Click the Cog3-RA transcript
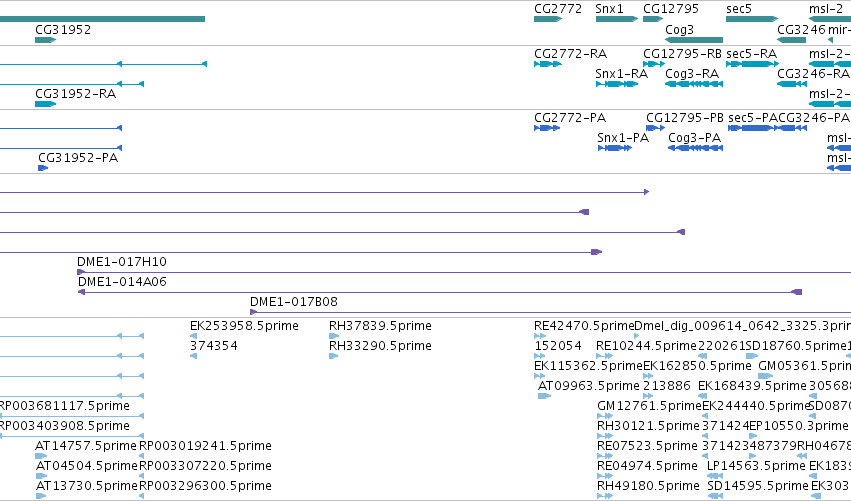Viewport: 851px width, 501px height. (694, 84)
